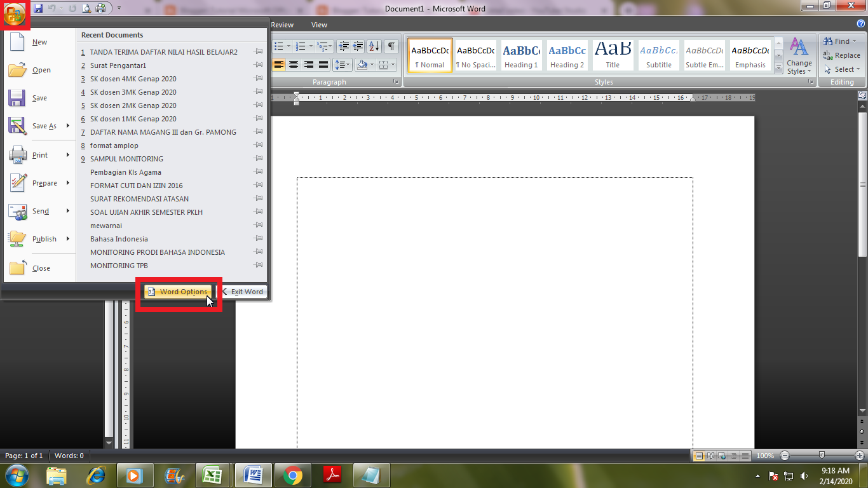Click the Decrease Indent icon
This screenshot has height=488, width=868.
pos(344,46)
